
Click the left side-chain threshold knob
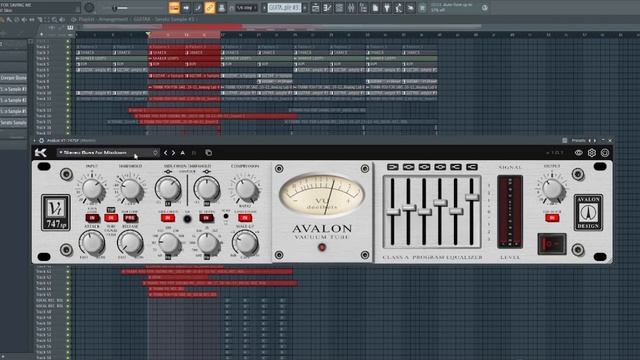(168, 189)
